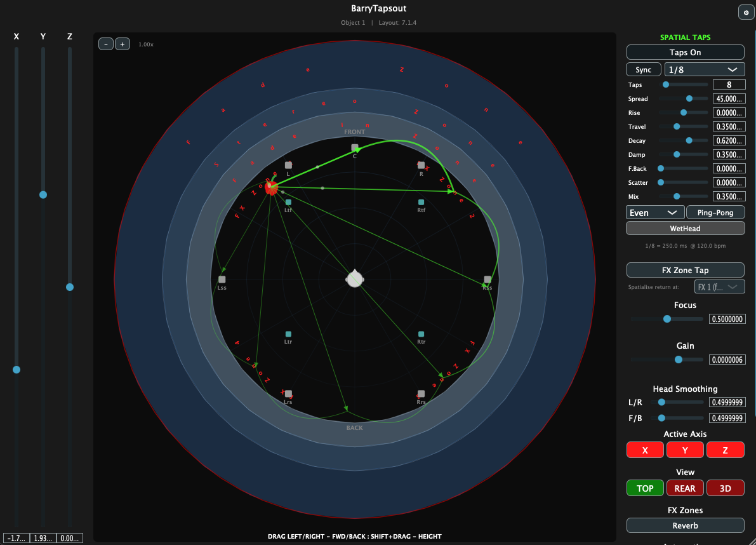Click the 1.00x zoom level text
The width and height of the screenshot is (756, 545).
tap(146, 44)
